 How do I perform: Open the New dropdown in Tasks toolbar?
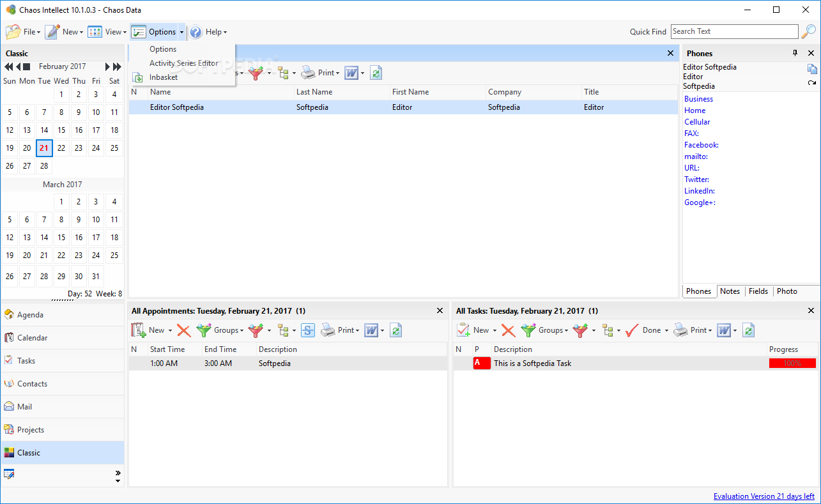coord(495,331)
